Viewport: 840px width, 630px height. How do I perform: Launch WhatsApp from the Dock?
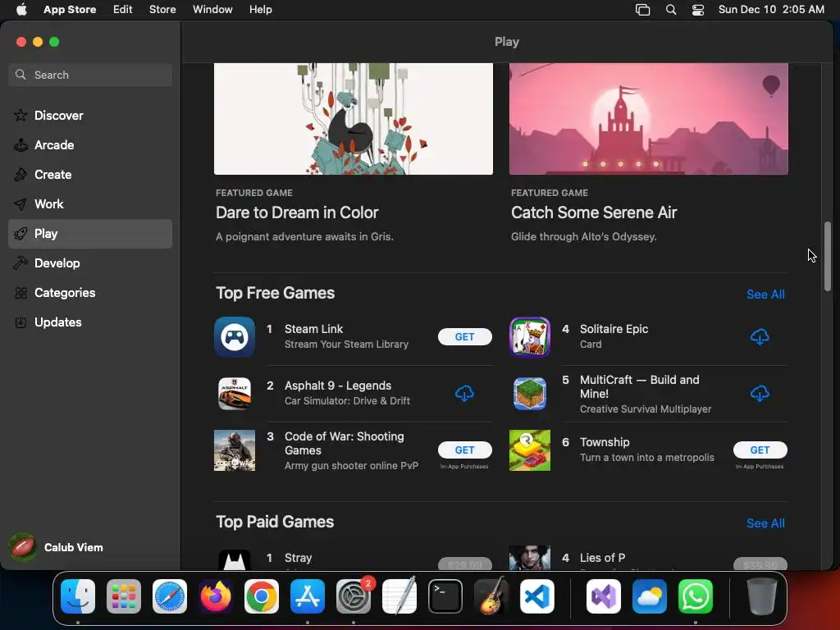click(696, 596)
